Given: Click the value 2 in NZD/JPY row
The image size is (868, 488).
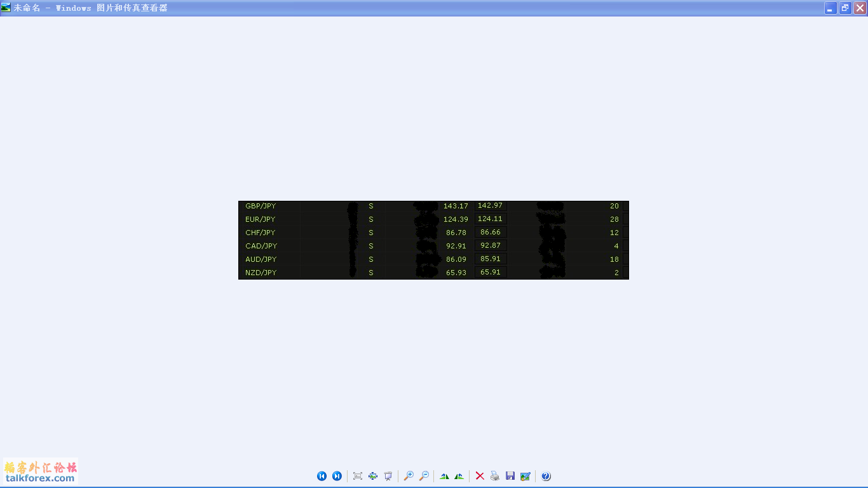Looking at the screenshot, I should click(x=616, y=273).
